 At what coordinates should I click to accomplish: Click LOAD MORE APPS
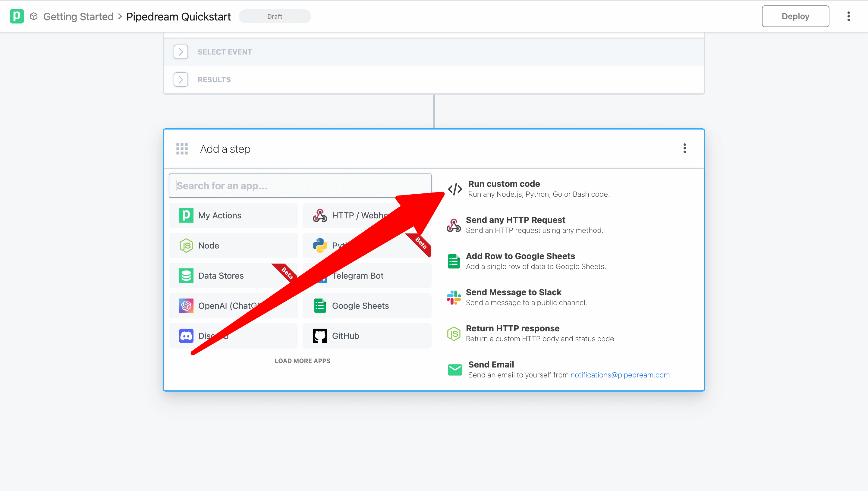(x=302, y=361)
